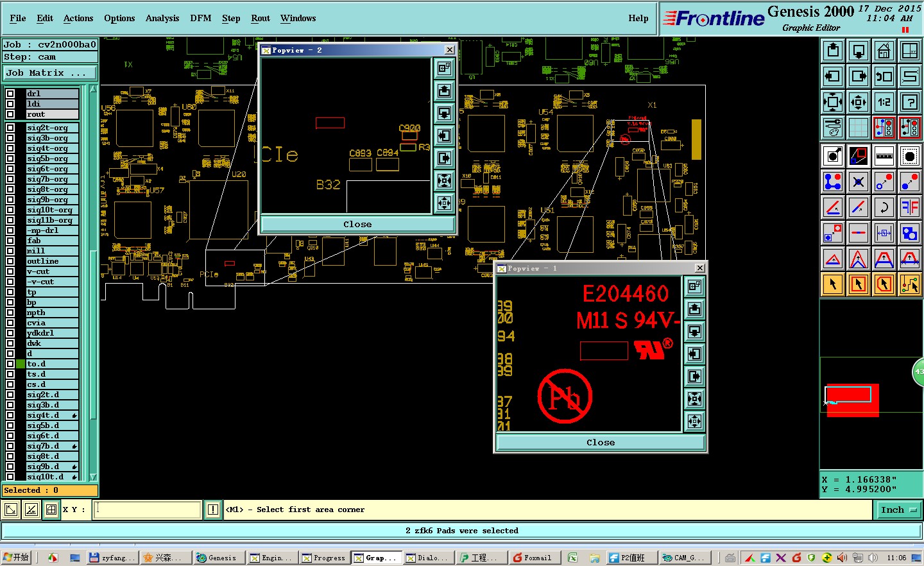Viewport: 924px width, 566px height.
Task: Click the pan right arrow icon
Action: pyautogui.click(x=859, y=76)
